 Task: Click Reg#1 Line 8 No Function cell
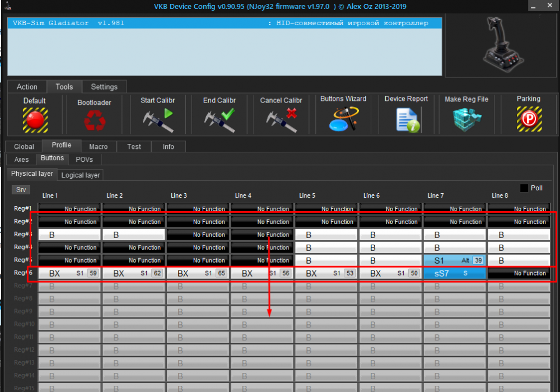coord(519,209)
